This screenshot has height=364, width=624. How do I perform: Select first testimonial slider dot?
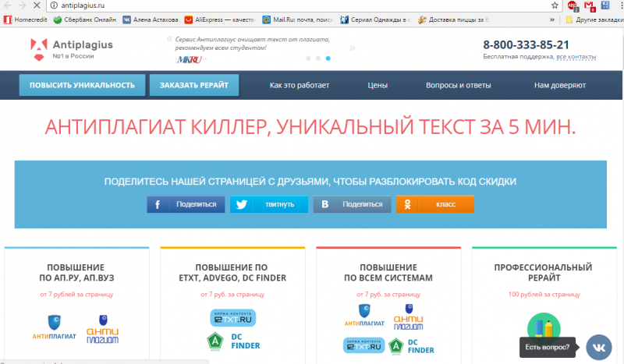click(x=308, y=58)
